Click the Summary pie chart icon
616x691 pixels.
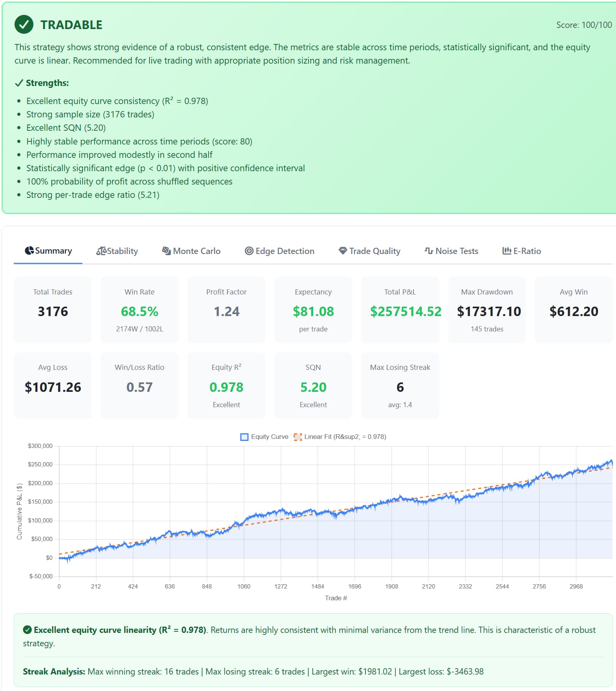click(x=29, y=251)
